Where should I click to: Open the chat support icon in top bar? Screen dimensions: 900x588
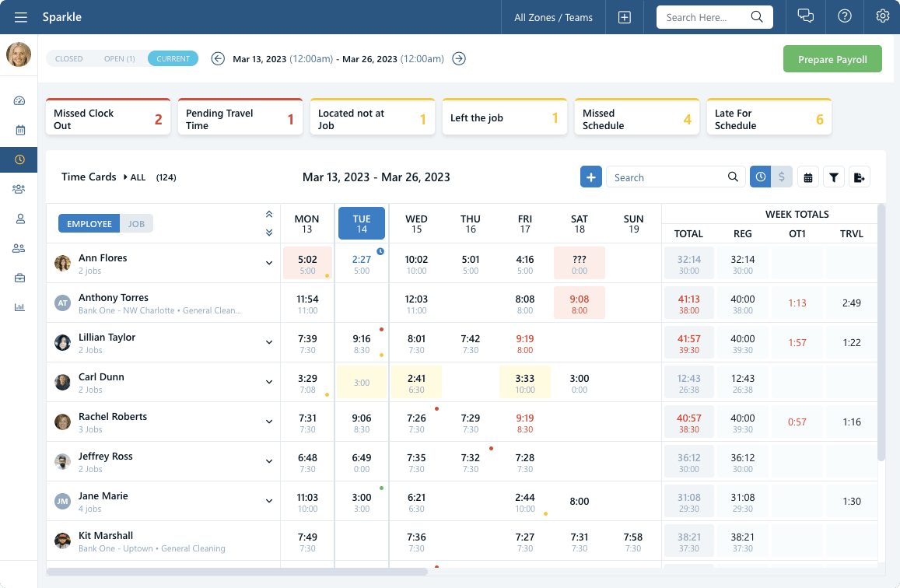(x=806, y=16)
